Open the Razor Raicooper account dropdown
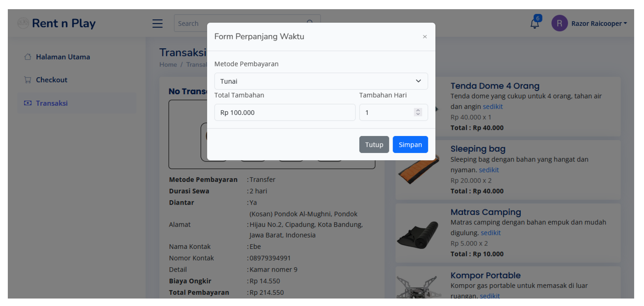The width and height of the screenshot is (644, 306). tap(599, 23)
